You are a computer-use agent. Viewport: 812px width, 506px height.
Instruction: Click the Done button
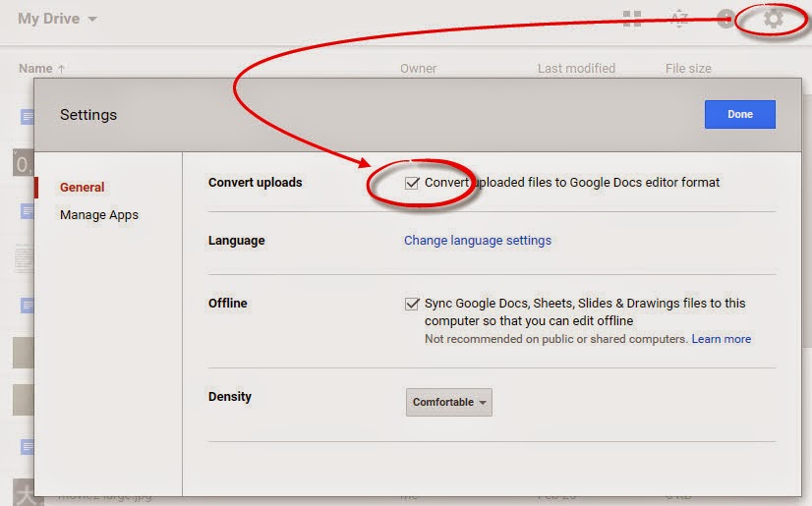point(740,114)
